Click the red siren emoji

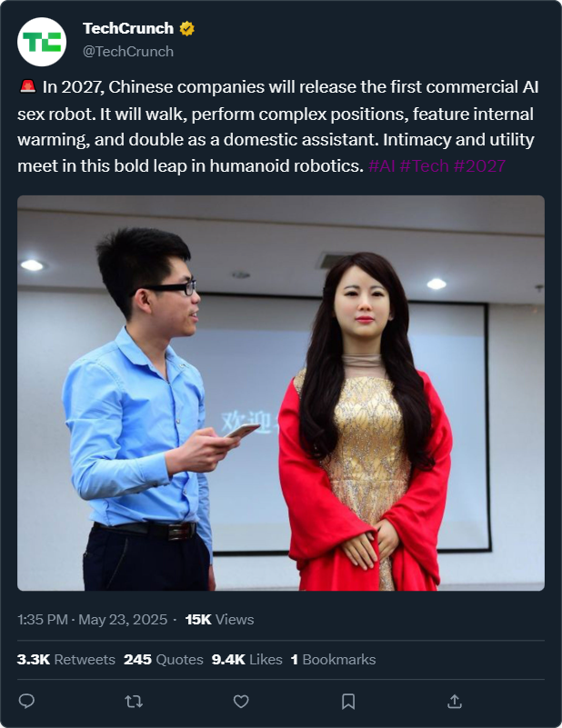tap(28, 86)
